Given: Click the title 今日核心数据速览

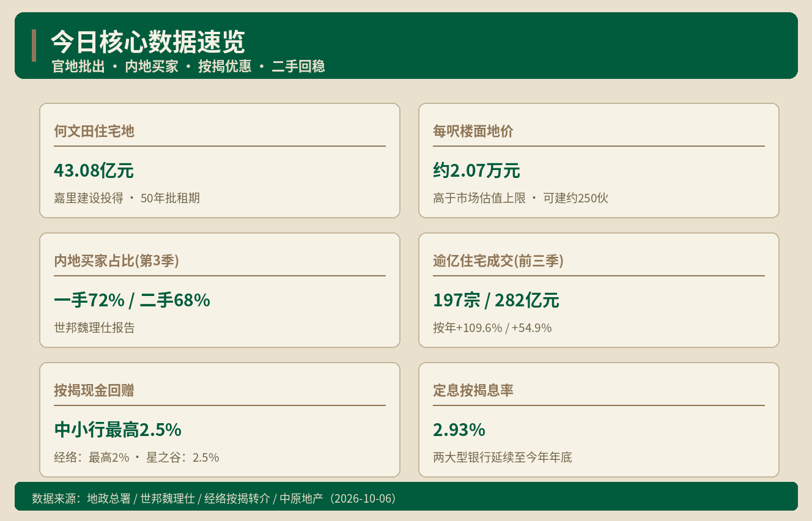Looking at the screenshot, I should pos(148,42).
